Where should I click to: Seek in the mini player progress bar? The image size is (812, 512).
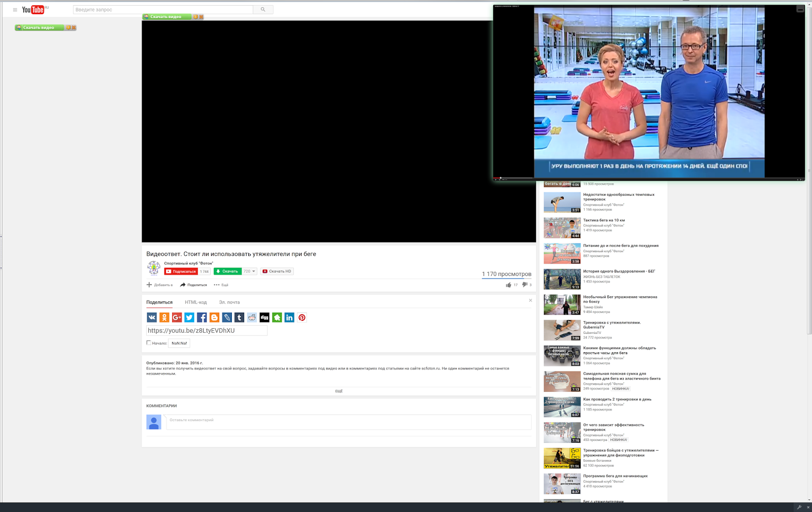coord(649,179)
